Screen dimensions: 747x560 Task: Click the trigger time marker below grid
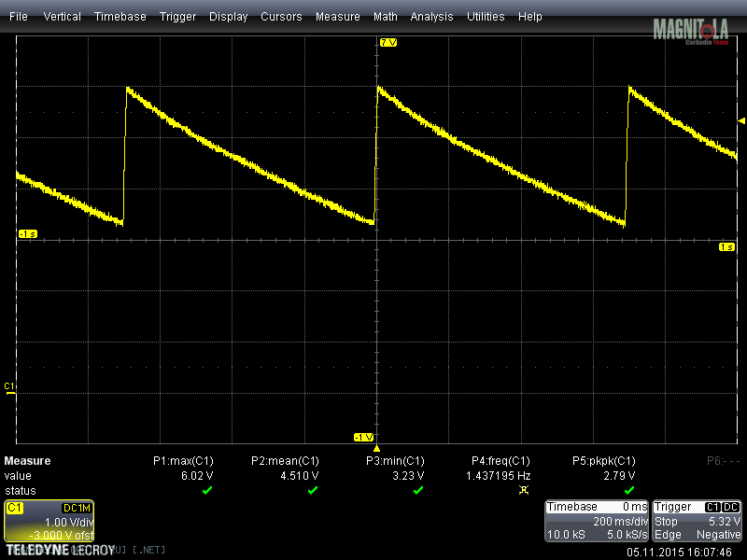(x=376, y=448)
